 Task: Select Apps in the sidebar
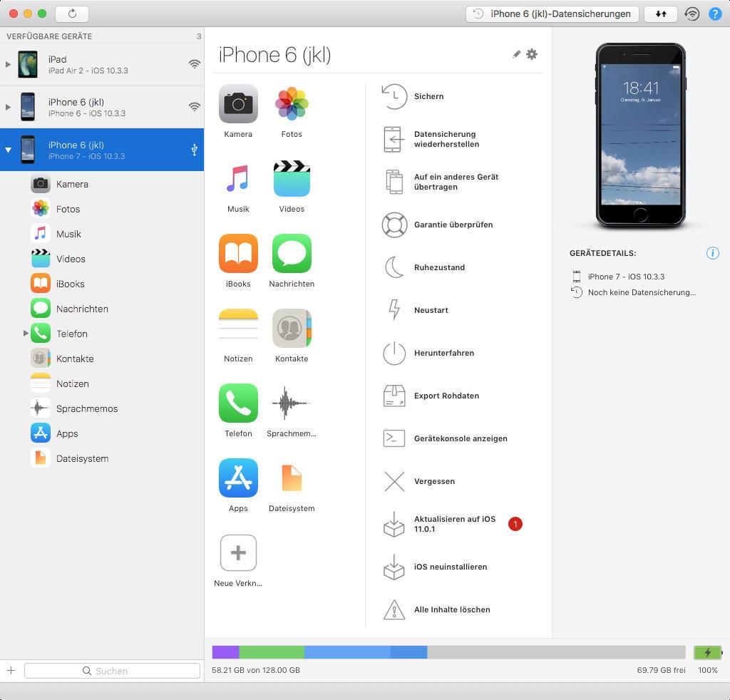pyautogui.click(x=102, y=433)
